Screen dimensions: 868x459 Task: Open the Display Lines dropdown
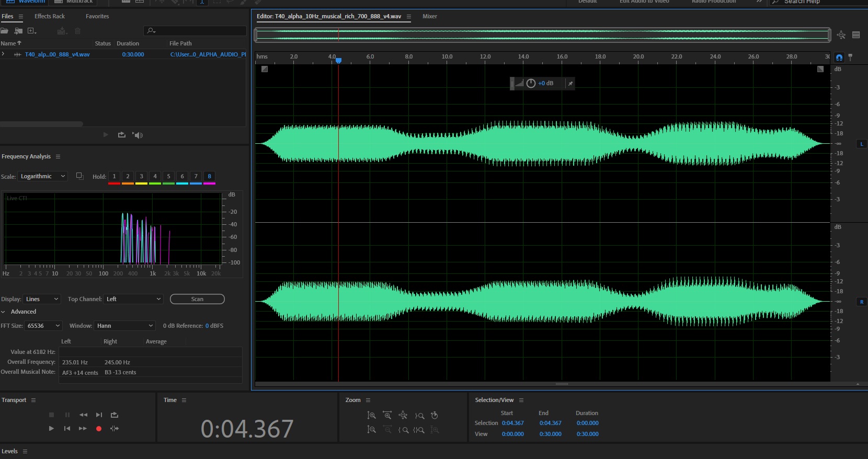pos(42,299)
